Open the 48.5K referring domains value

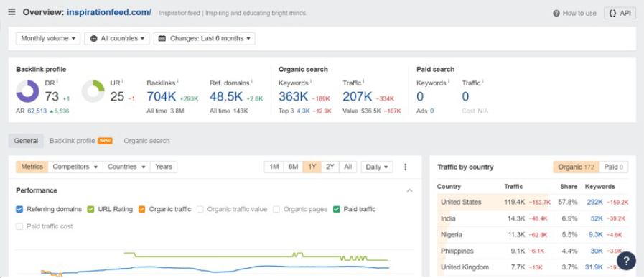pyautogui.click(x=226, y=97)
